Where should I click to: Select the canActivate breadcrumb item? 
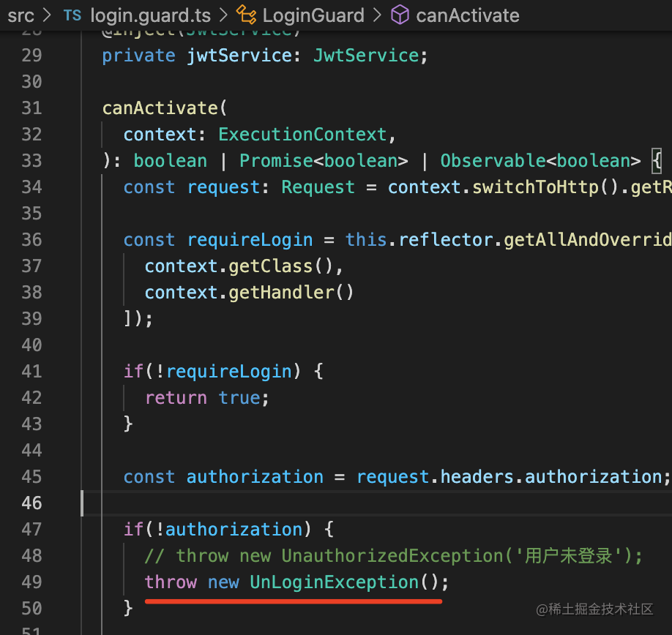tap(467, 15)
